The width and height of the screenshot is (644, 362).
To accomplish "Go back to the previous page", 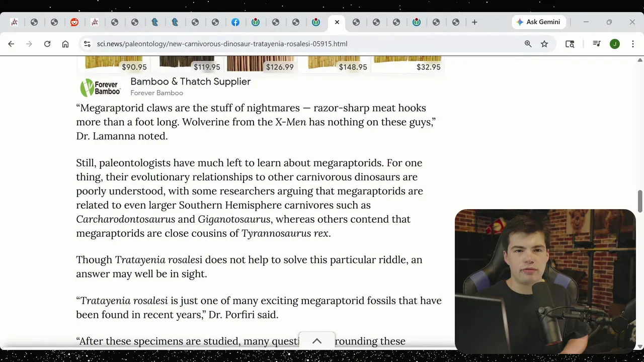I will click(x=11, y=44).
